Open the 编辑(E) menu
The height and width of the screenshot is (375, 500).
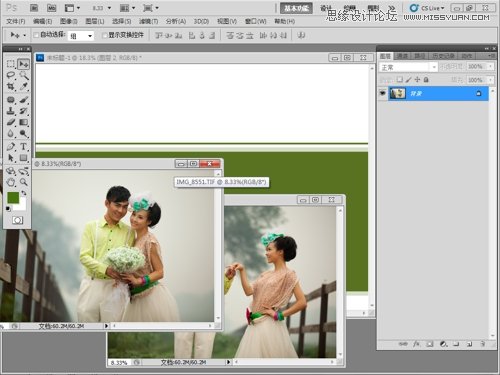coord(42,21)
